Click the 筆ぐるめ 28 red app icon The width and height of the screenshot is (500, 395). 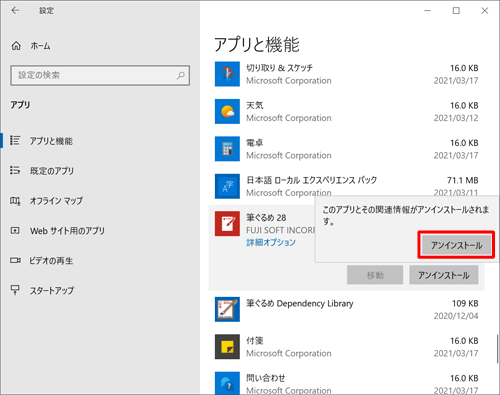coord(227,223)
